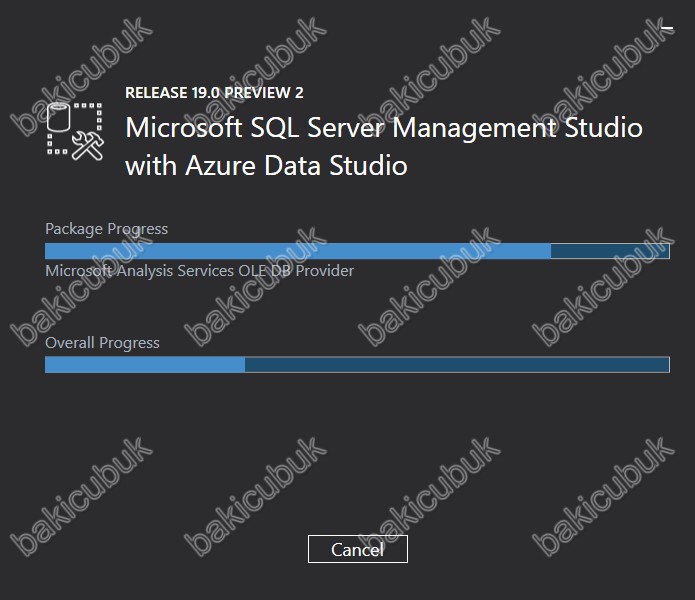Click the RELEASE 19.0 PREVIEW 2 heading
The width and height of the screenshot is (695, 600).
coord(214,93)
